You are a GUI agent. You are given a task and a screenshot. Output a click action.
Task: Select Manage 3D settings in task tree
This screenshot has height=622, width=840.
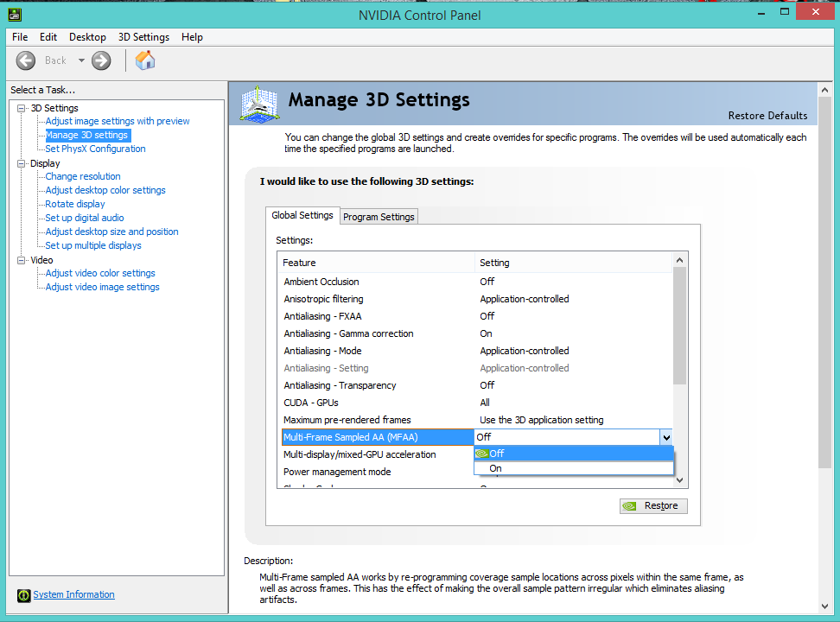pos(86,135)
